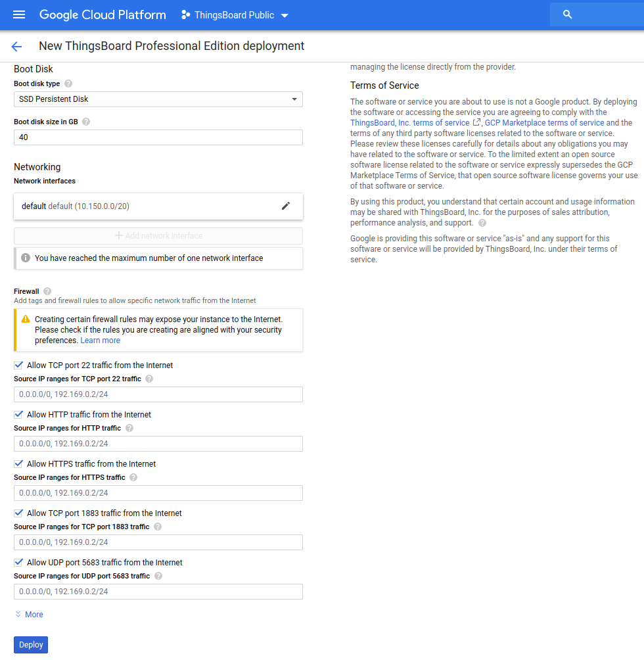Click the Terms of Service heading

tap(384, 85)
